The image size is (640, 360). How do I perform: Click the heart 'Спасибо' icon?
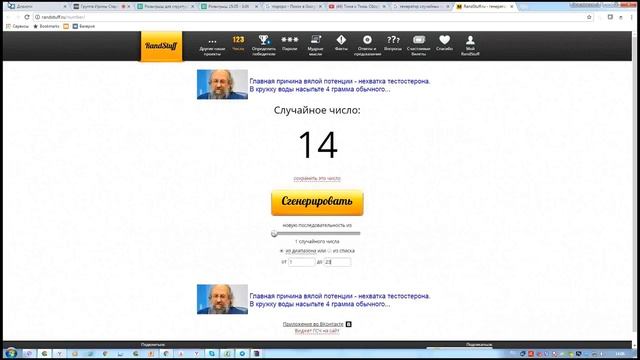[x=444, y=43]
